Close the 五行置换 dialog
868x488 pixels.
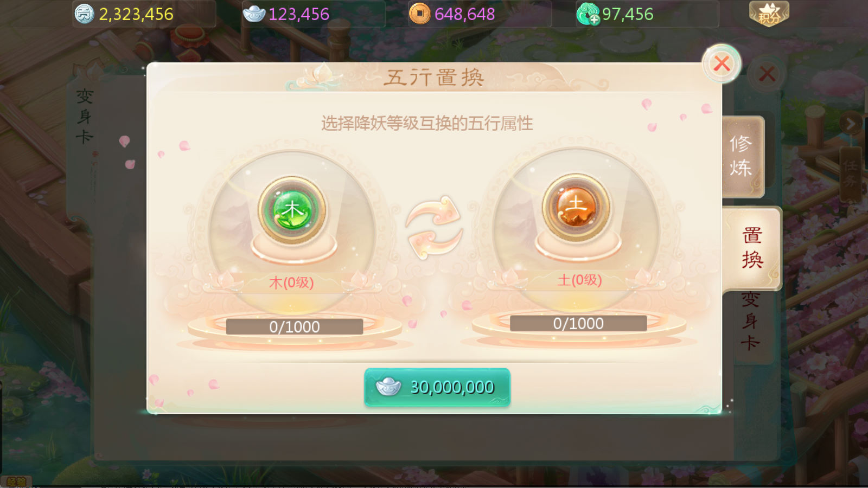(x=722, y=64)
